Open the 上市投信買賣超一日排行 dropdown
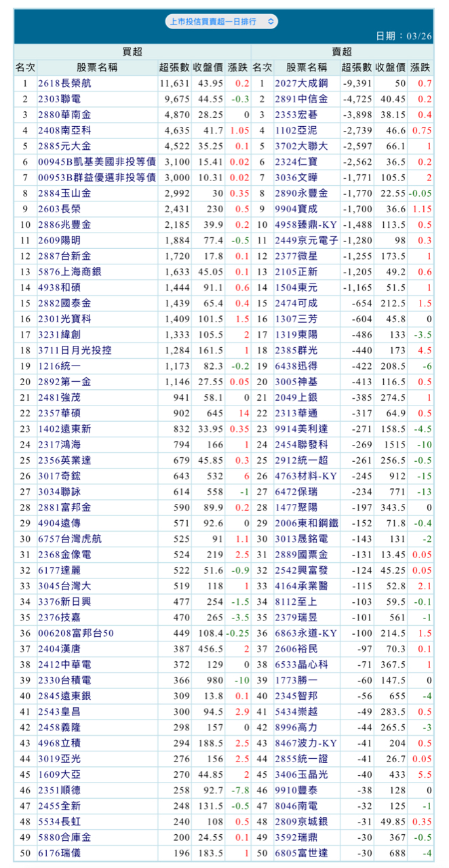Screen dimensions: 449x868 [221, 22]
